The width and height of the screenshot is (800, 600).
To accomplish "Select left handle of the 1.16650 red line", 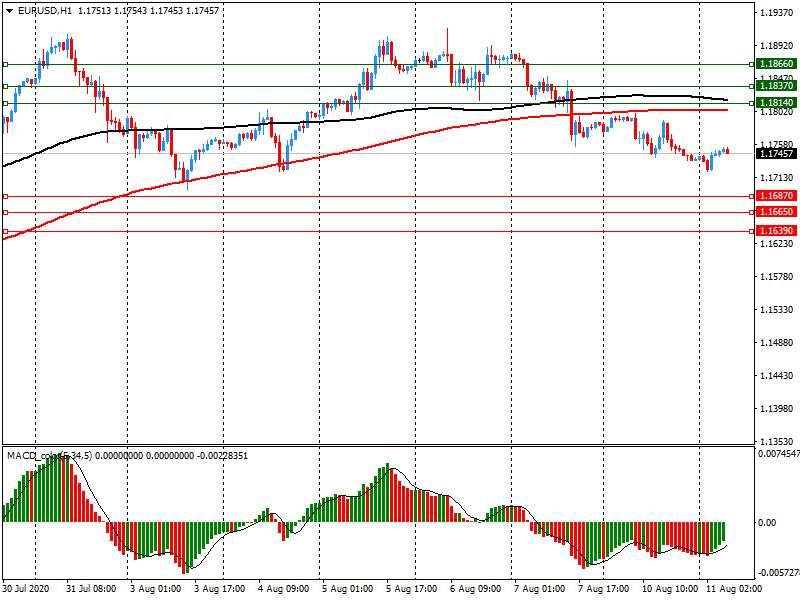I will 6,212.
